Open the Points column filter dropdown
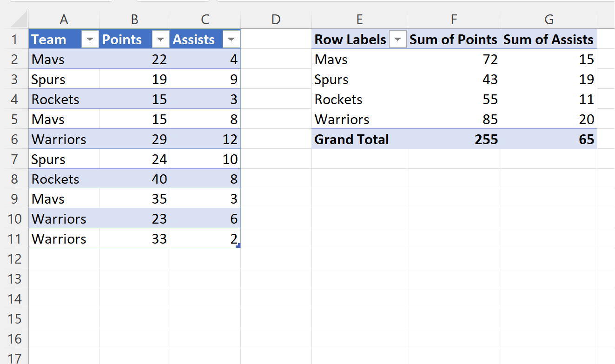This screenshot has height=364, width=615. pos(161,40)
